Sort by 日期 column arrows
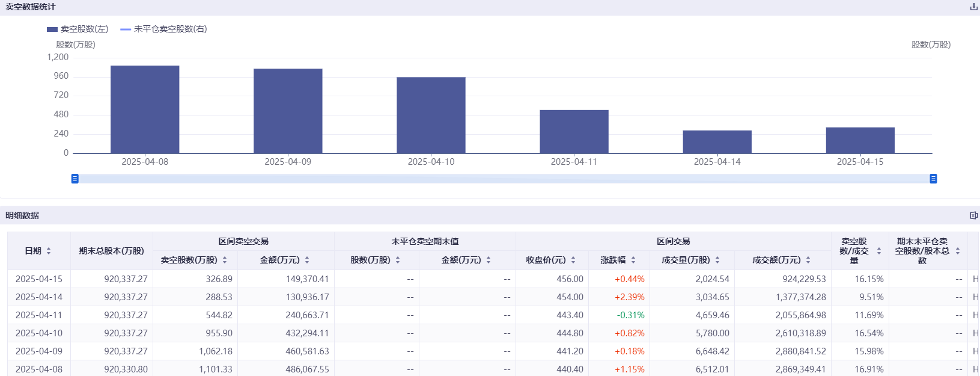This screenshot has height=376, width=980. click(49, 251)
